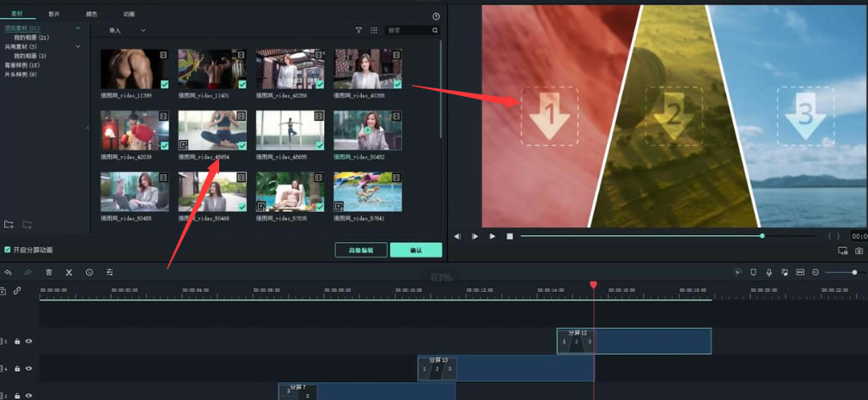The image size is (868, 400).
Task: Collapse the 项目素材 (21) tree section
Action: click(x=78, y=29)
